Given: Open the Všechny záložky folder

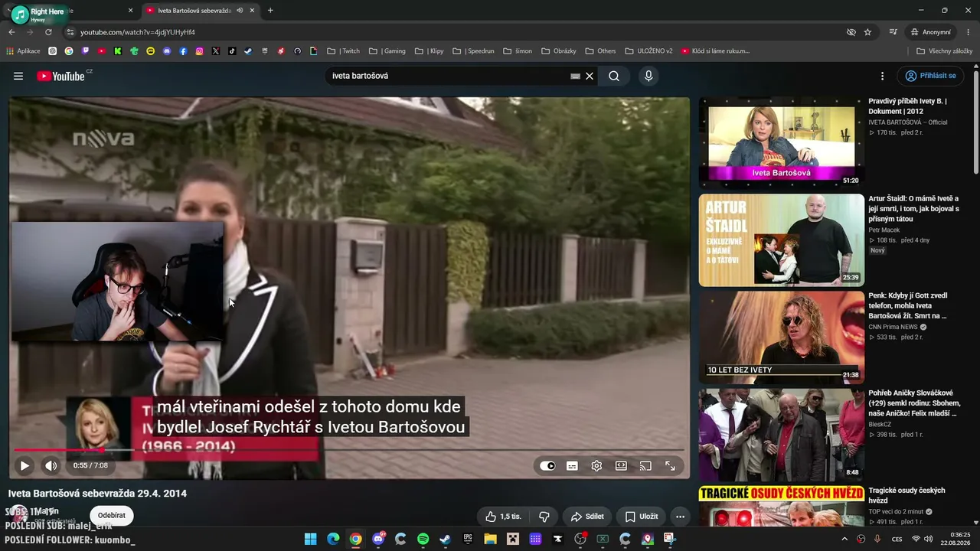Looking at the screenshot, I should [945, 51].
